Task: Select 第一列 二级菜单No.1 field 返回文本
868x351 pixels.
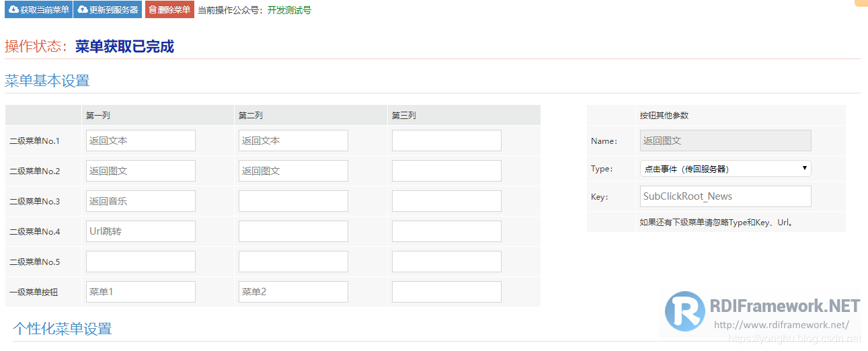Action: coord(141,141)
